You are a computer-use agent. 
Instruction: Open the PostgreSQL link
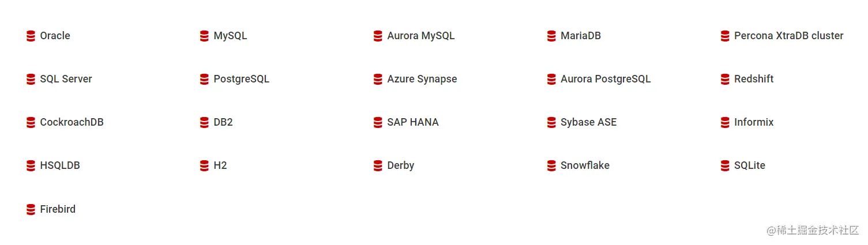click(x=241, y=79)
